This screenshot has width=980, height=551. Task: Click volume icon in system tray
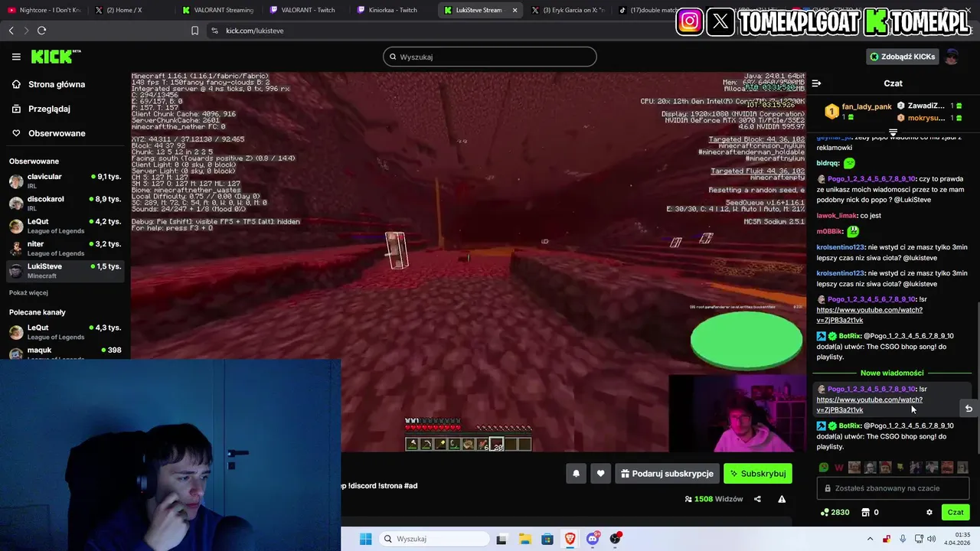(931, 539)
